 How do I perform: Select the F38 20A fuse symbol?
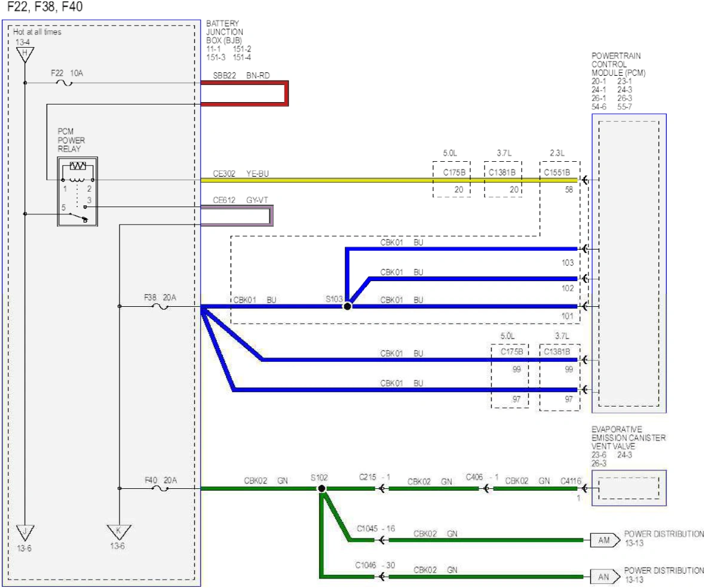(161, 307)
